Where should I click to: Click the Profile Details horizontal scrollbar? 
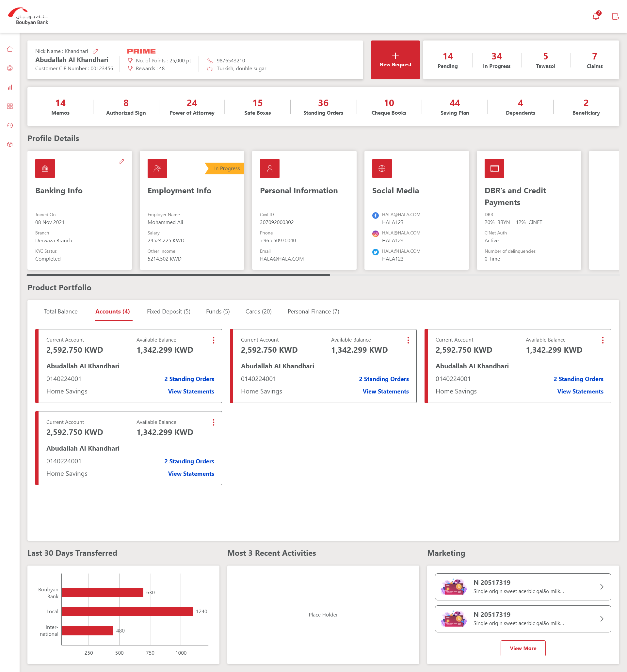click(179, 275)
